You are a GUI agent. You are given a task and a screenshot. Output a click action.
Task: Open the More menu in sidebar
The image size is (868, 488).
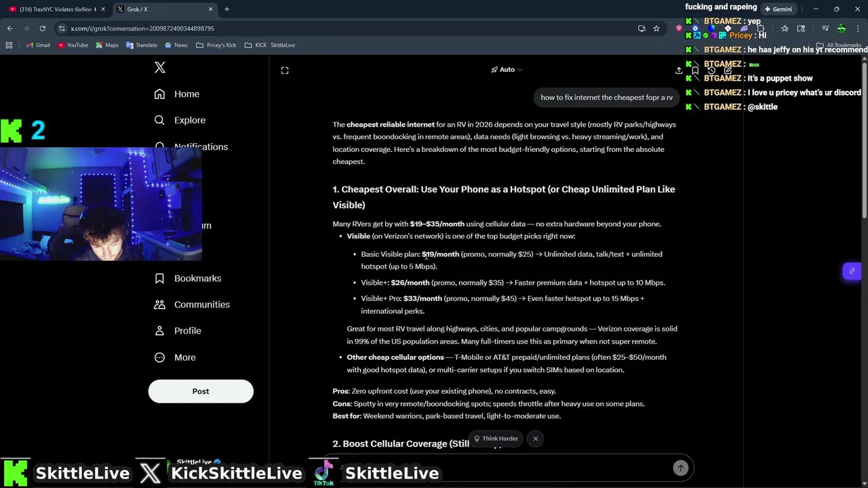(x=175, y=357)
